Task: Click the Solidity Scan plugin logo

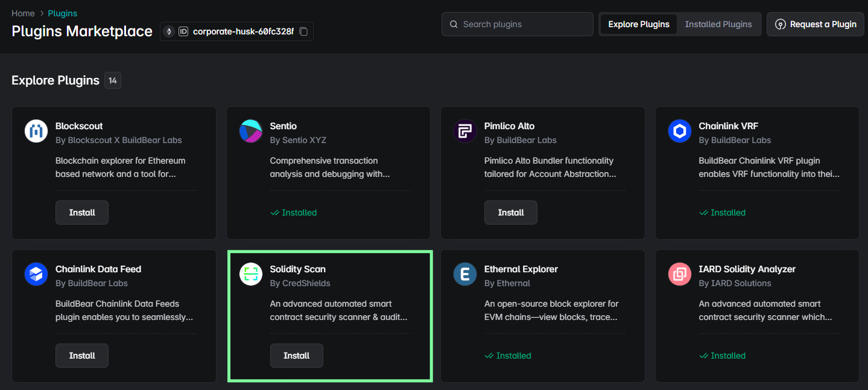Action: tap(251, 274)
